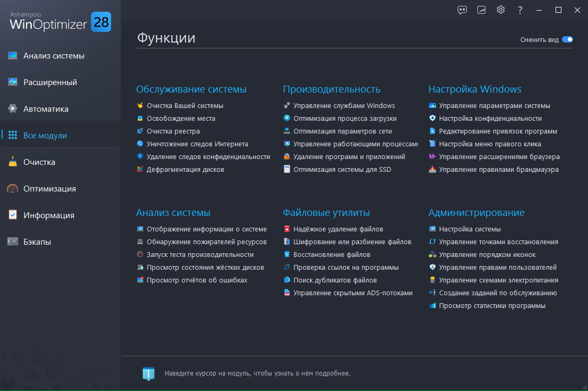Open the settings gear icon
This screenshot has height=391, width=588.
500,10
